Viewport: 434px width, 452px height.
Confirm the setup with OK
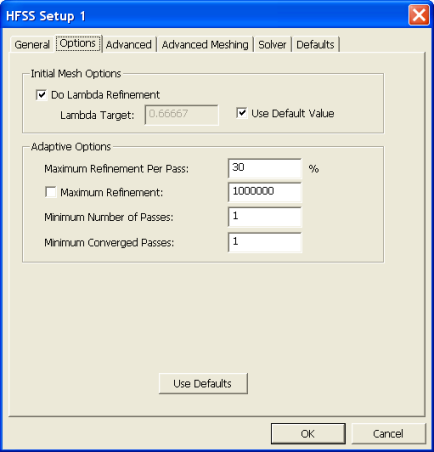point(308,434)
